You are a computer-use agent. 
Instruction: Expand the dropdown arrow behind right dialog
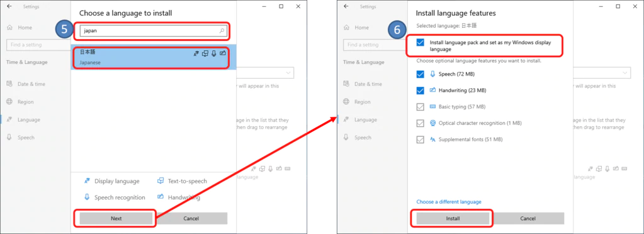click(x=626, y=73)
